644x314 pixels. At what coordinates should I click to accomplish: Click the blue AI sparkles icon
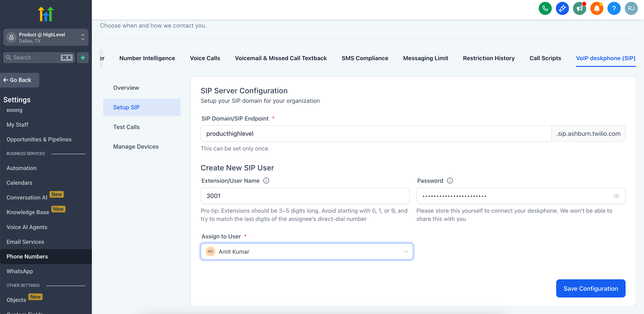pyautogui.click(x=562, y=8)
